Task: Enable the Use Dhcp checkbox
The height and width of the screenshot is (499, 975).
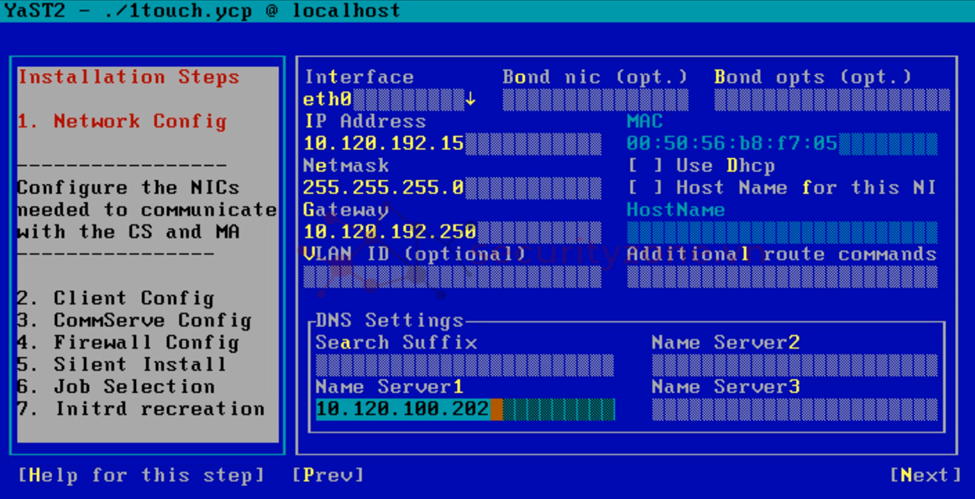Action: pyautogui.click(x=641, y=166)
